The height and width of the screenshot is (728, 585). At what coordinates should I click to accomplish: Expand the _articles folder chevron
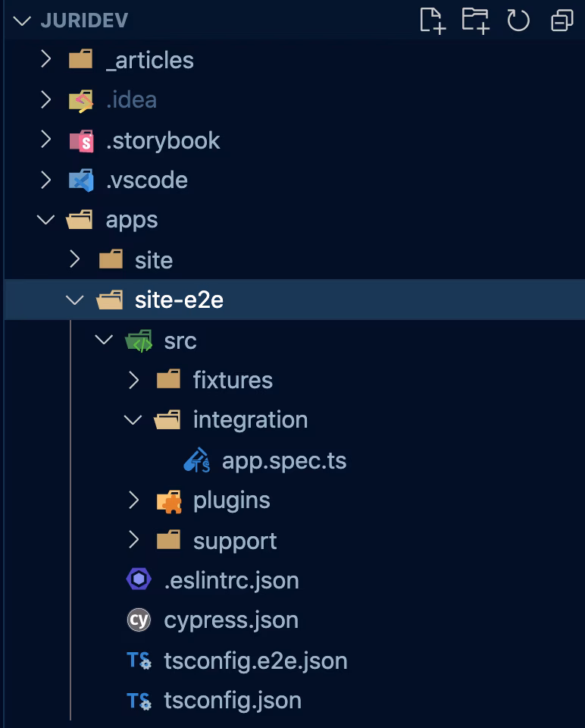click(x=46, y=60)
